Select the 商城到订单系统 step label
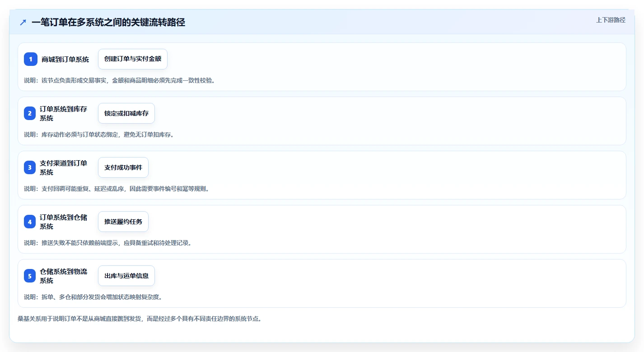Screen dimensions: 644x352 pos(65,59)
